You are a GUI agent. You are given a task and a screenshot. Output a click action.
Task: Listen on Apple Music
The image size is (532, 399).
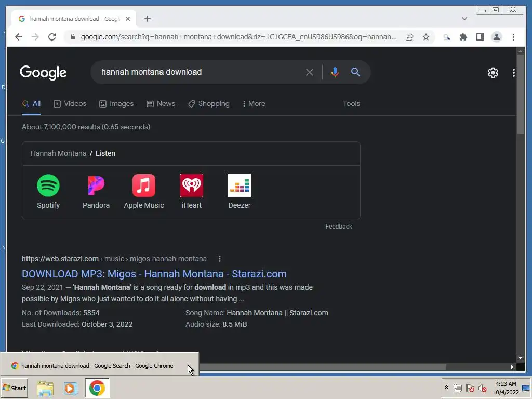pos(144,192)
